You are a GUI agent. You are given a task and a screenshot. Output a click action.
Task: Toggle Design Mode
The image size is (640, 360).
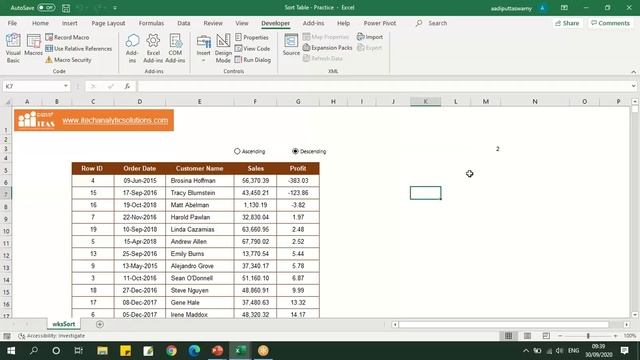point(223,48)
